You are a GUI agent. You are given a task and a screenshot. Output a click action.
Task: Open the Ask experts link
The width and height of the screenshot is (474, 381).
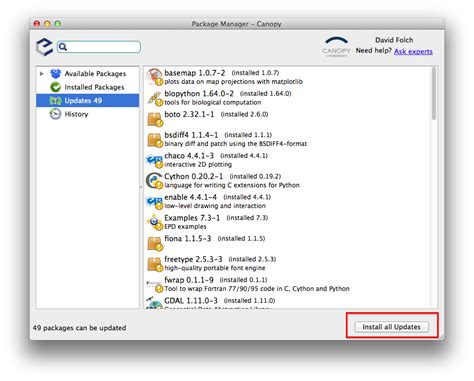coord(413,51)
